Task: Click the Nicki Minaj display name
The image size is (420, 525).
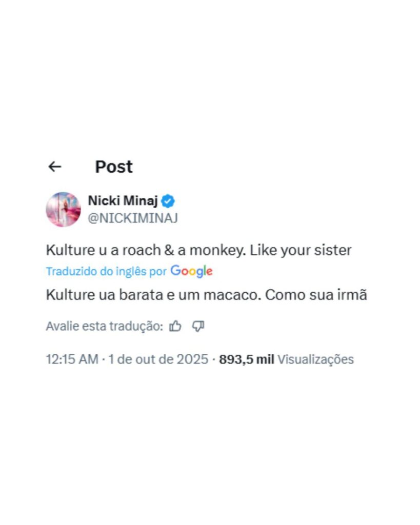Action: tap(123, 200)
